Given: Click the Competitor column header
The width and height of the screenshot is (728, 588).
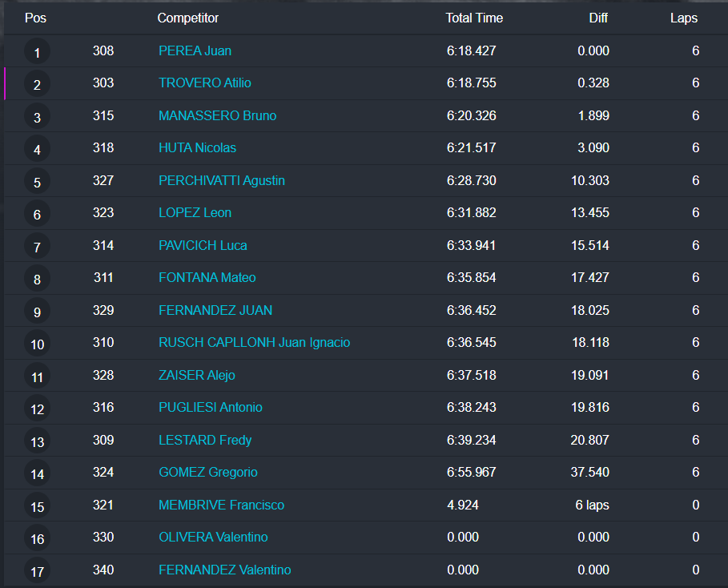Looking at the screenshot, I should 187,18.
